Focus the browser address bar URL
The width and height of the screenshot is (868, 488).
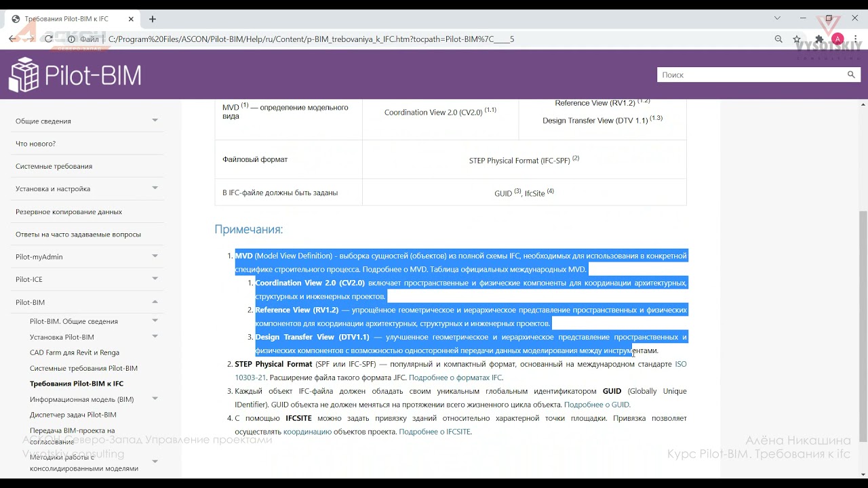click(x=311, y=39)
